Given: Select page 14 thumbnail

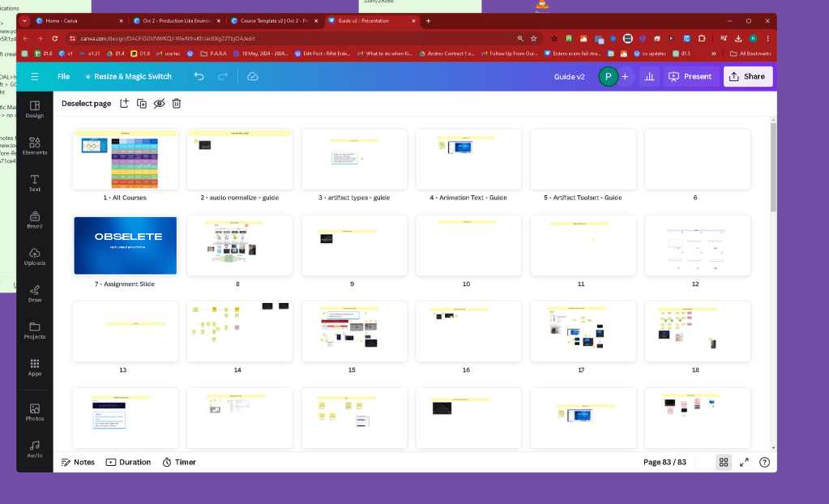Looking at the screenshot, I should pyautogui.click(x=240, y=331).
